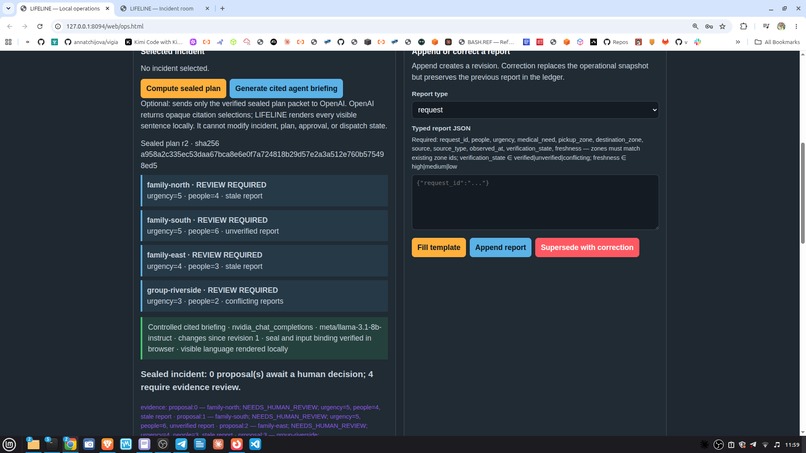806x453 pixels.
Task: Open a new browser tab
Action: click(x=222, y=9)
